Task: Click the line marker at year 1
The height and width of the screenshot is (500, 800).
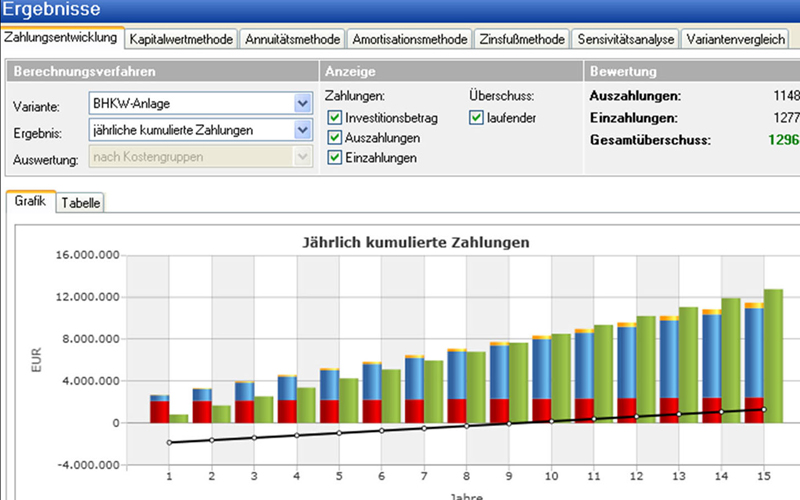Action: point(169,443)
